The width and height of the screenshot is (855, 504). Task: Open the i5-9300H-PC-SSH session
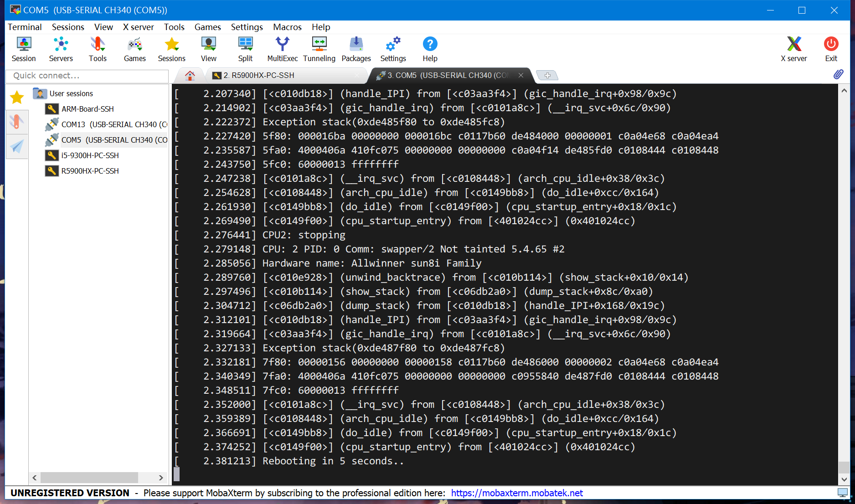[x=82, y=155]
